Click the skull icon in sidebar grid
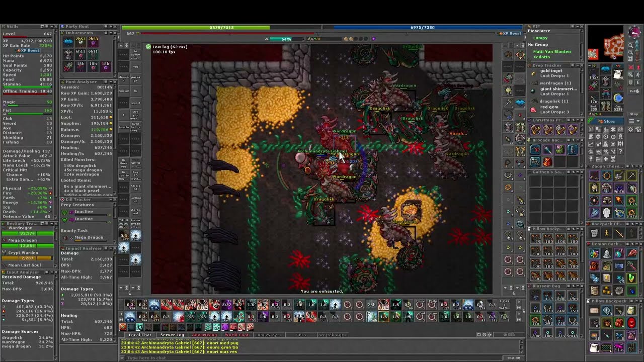Viewport: 644px width, 362px height. click(598, 137)
